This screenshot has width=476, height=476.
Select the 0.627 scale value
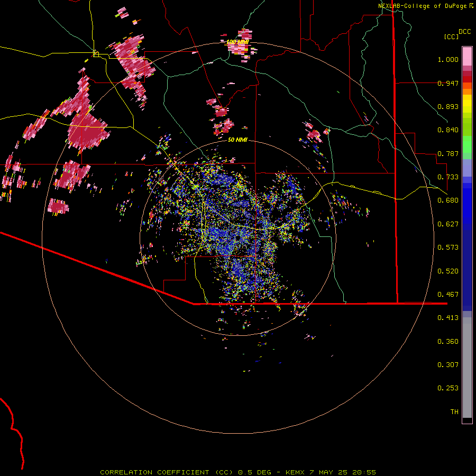point(448,224)
